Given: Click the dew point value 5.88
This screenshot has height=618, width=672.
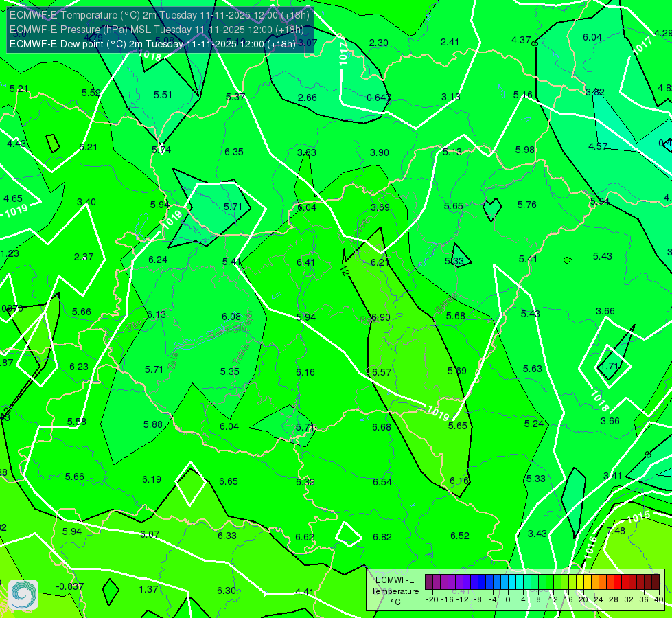Looking at the screenshot, I should point(153,424).
